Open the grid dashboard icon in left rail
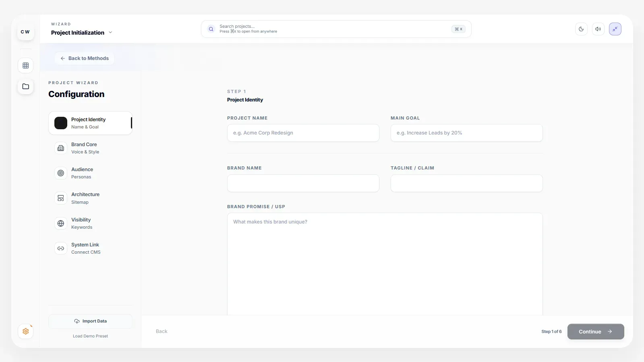The width and height of the screenshot is (644, 362). (25, 66)
